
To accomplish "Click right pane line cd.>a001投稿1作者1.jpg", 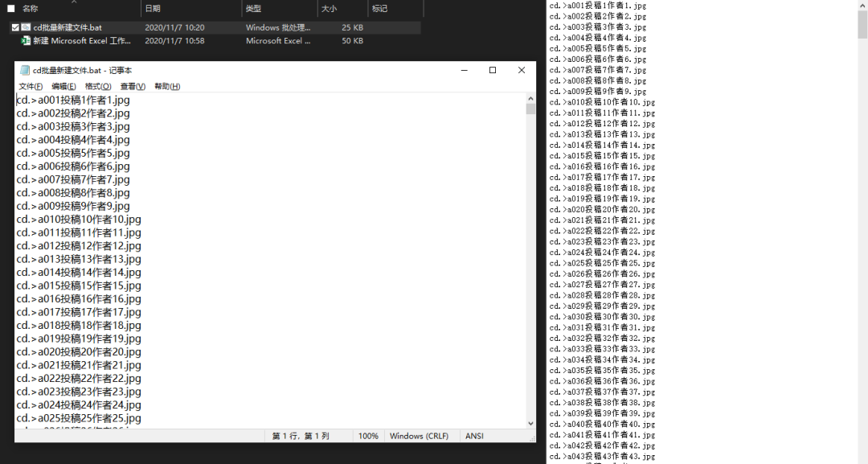I will [598, 6].
